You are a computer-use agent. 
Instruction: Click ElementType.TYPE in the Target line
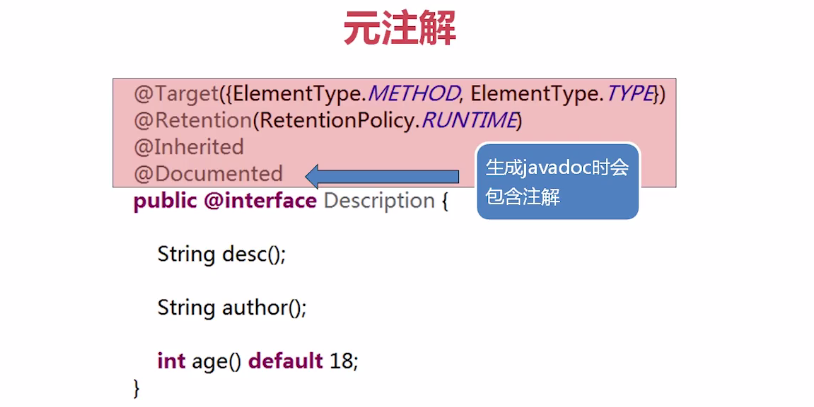tap(562, 94)
